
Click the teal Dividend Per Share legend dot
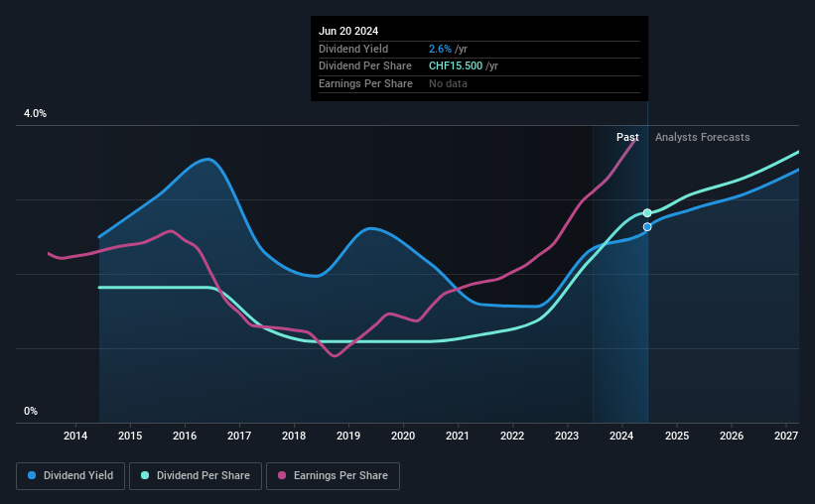coord(145,475)
